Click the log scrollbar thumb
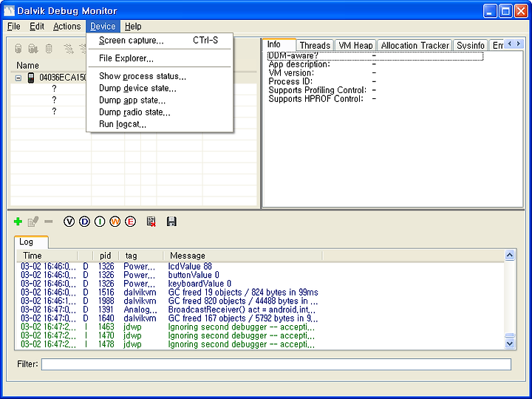The width and height of the screenshot is (532, 399). pos(510,335)
